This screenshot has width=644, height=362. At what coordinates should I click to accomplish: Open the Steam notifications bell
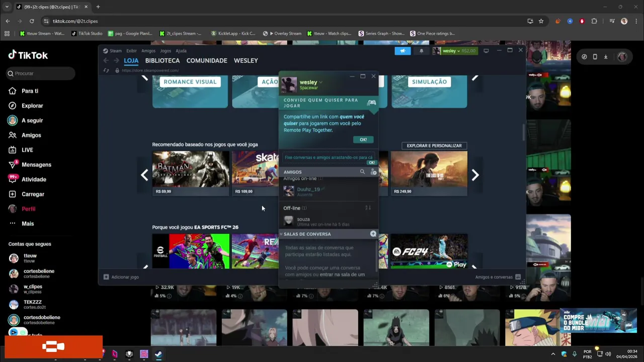(421, 51)
